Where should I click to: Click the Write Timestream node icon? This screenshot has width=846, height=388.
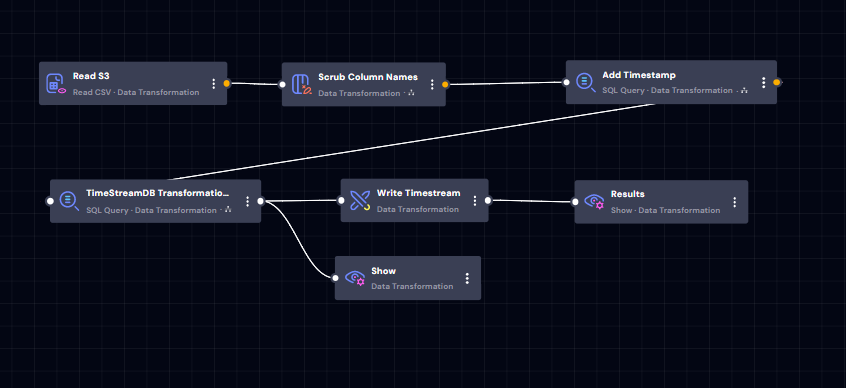360,200
